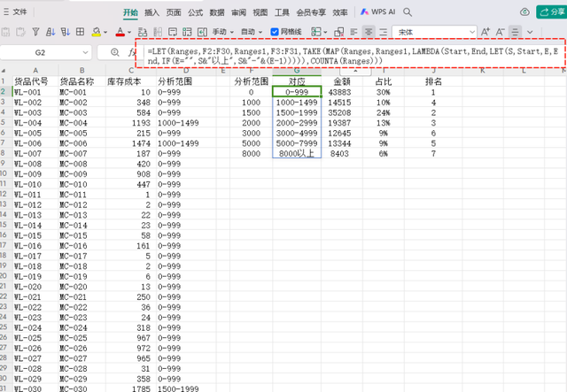The image size is (567, 392).
Task: Click the cloud sync icon
Action: pos(524,12)
